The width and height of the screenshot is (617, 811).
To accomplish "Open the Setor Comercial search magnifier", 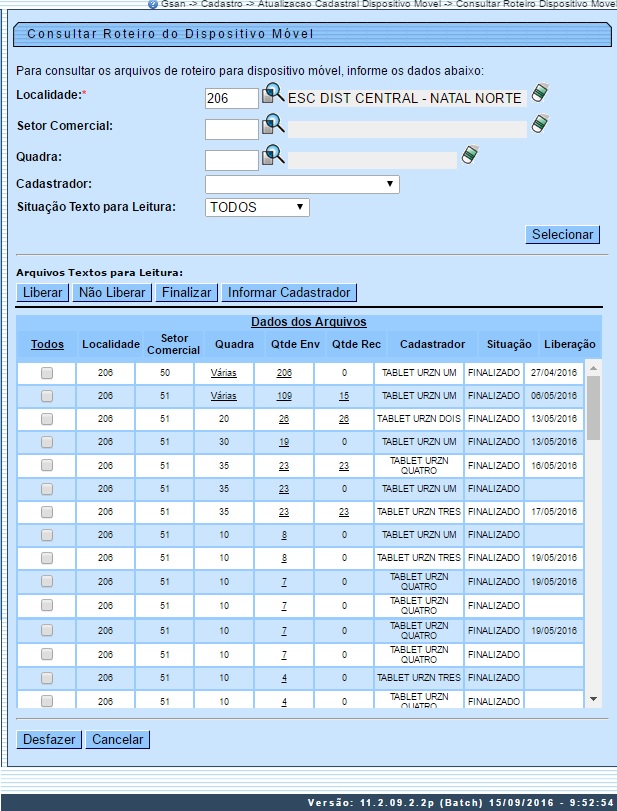I will 273,126.
